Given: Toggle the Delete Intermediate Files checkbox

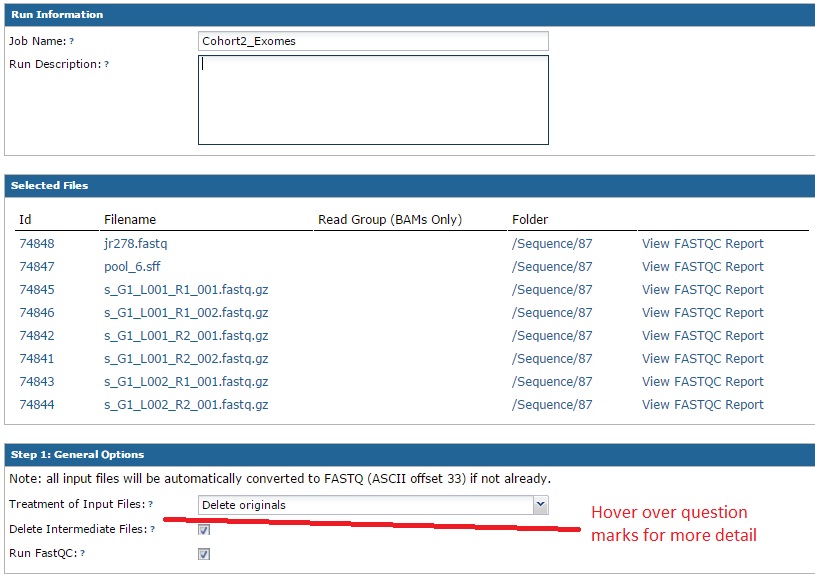Looking at the screenshot, I should [x=204, y=530].
